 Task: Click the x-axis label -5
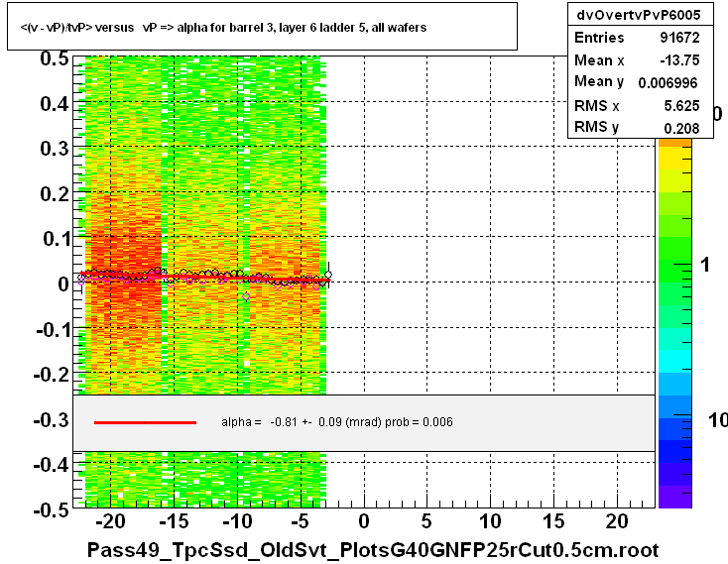click(x=300, y=521)
